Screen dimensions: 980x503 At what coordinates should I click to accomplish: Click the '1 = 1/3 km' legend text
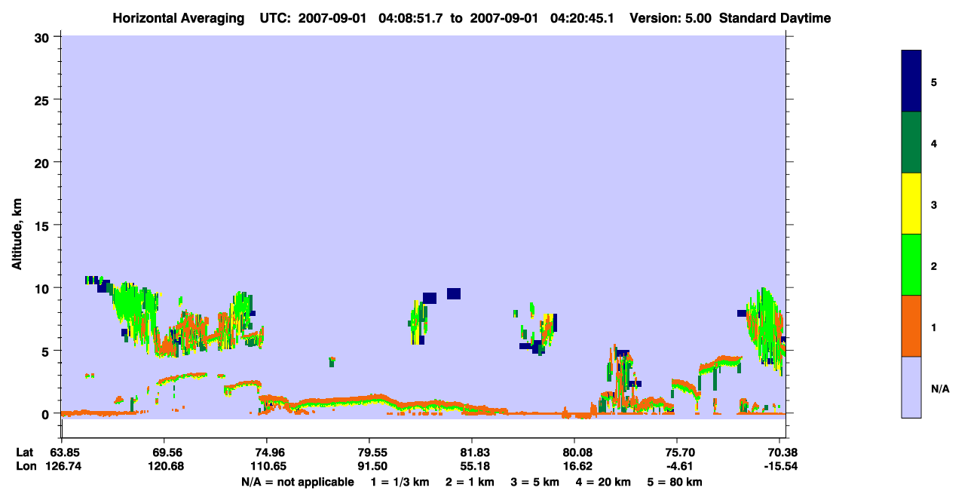click(400, 482)
